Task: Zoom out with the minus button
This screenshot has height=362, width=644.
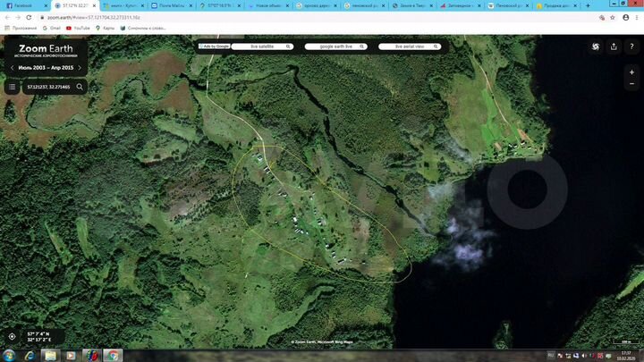Action: tap(631, 84)
